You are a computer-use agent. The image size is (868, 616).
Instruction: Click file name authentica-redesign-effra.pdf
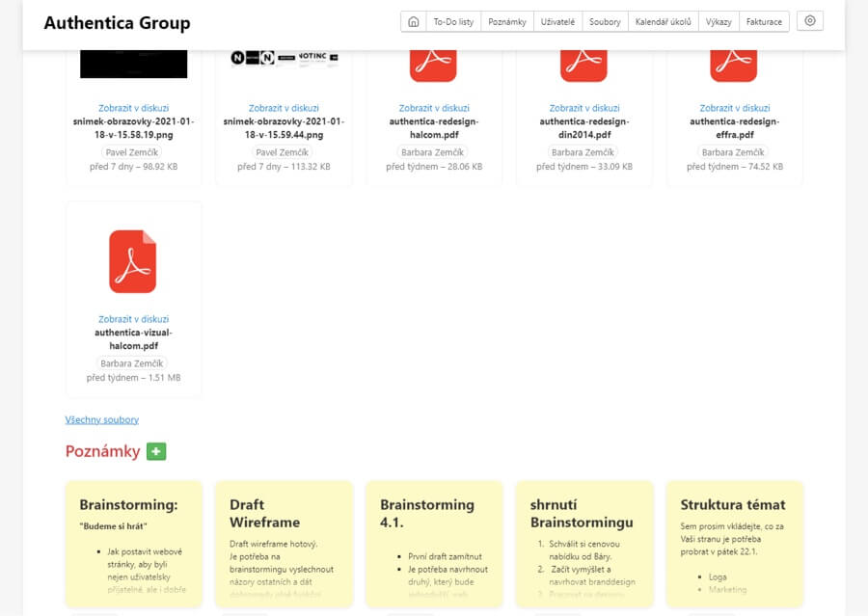coord(735,128)
